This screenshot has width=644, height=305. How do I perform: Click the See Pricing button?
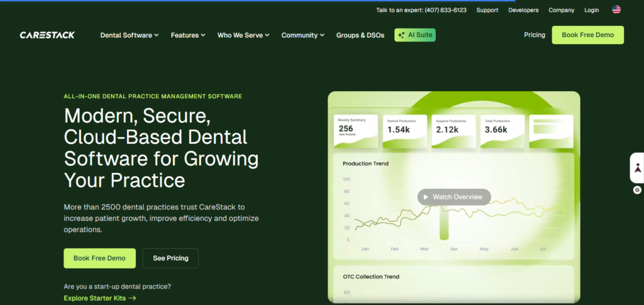170,258
